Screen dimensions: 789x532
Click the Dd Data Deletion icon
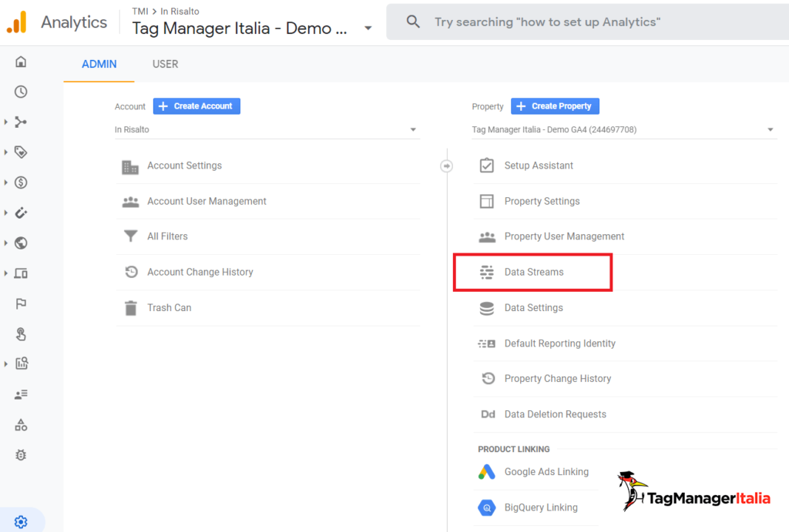[x=488, y=414]
